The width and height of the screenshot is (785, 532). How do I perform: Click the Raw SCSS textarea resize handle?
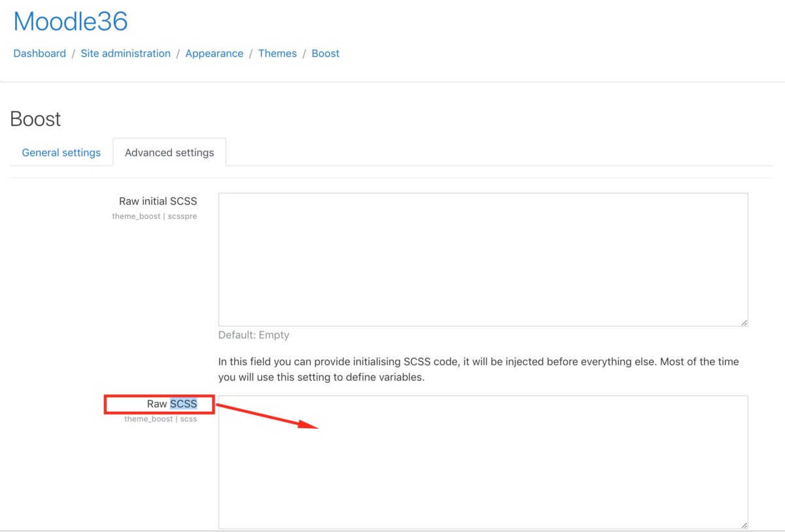(744, 525)
